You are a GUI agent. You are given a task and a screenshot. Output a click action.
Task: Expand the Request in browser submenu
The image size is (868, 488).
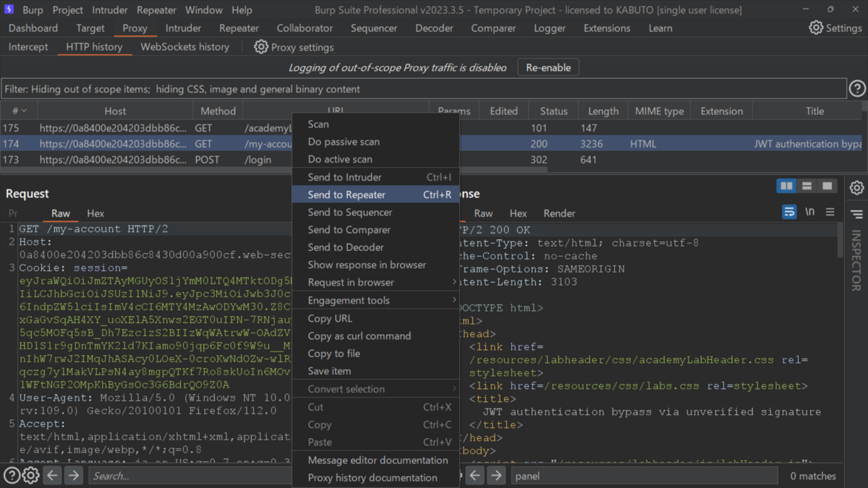point(375,282)
